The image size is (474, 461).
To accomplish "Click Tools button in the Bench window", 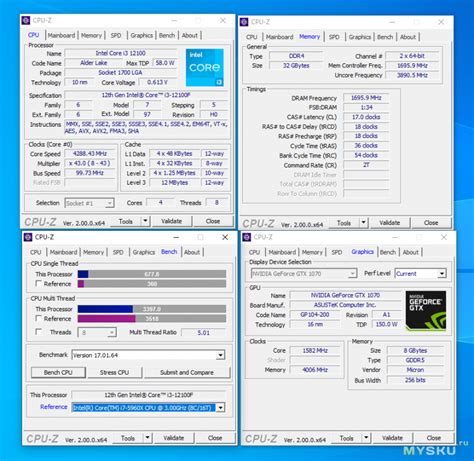I will point(128,438).
